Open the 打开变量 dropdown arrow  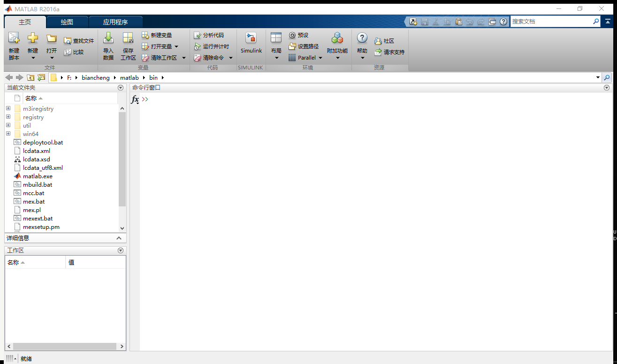pyautogui.click(x=176, y=46)
